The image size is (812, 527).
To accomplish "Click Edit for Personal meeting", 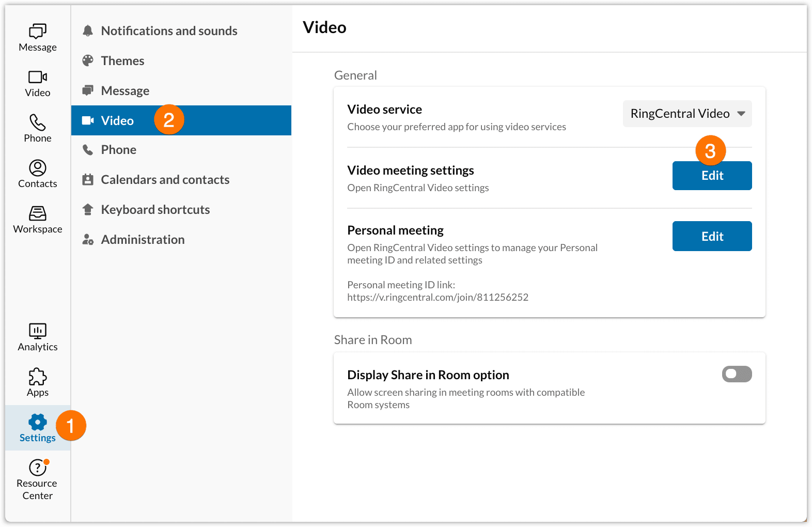I will click(712, 237).
